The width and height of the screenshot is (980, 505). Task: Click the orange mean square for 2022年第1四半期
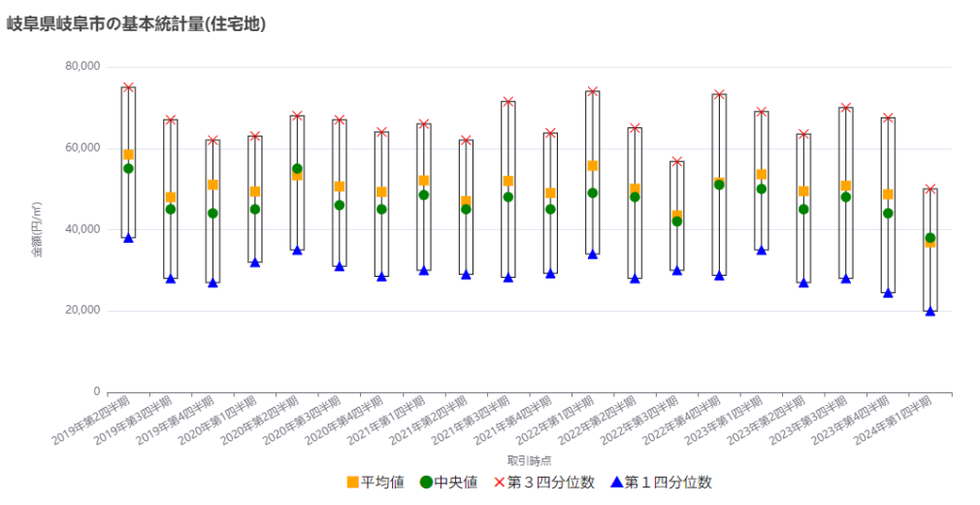click(x=593, y=166)
